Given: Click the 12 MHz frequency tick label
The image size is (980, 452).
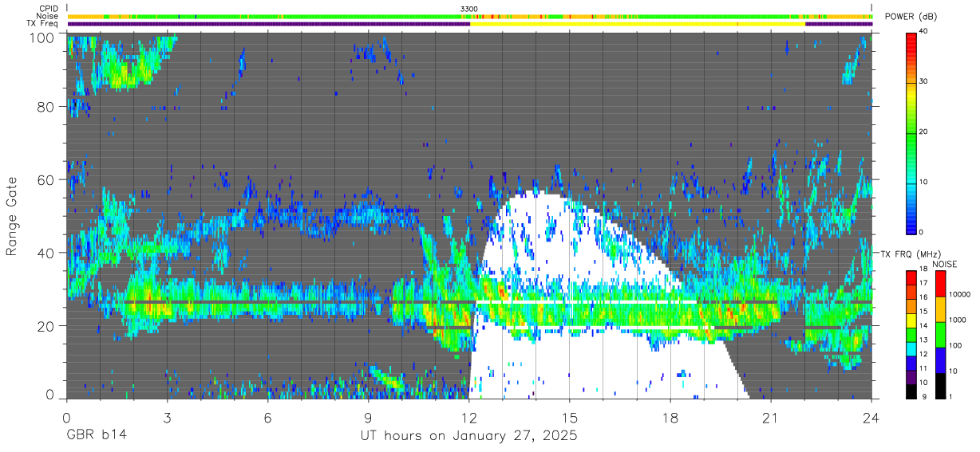Looking at the screenshot, I should (925, 354).
